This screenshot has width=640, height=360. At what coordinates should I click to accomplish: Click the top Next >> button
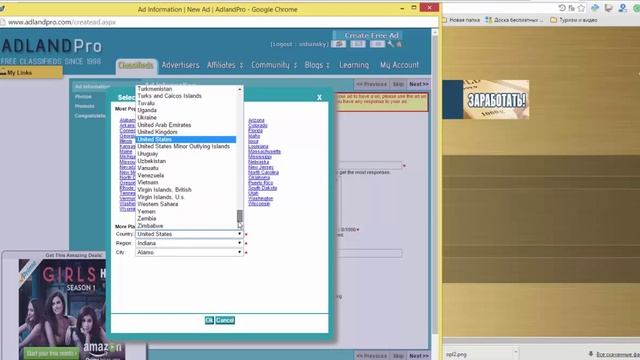click(x=419, y=84)
